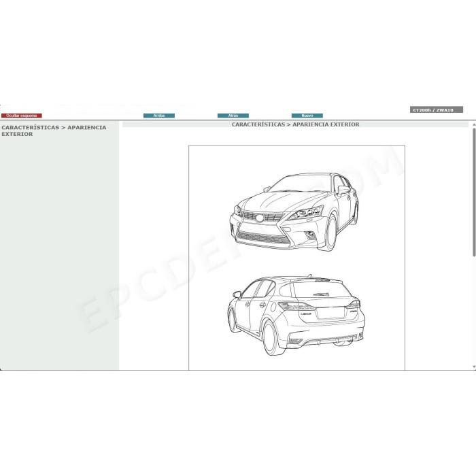Click the vertical scrollbar thumb

click(474, 192)
